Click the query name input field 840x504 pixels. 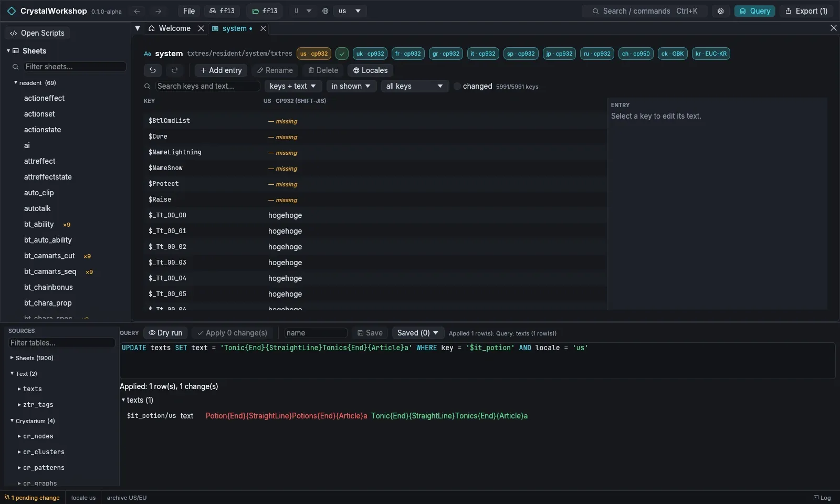(x=316, y=333)
